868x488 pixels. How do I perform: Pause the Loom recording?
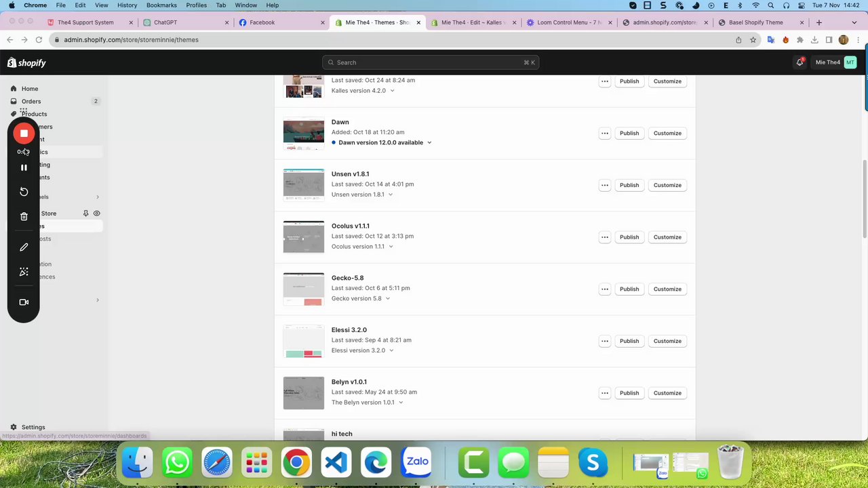(x=24, y=167)
